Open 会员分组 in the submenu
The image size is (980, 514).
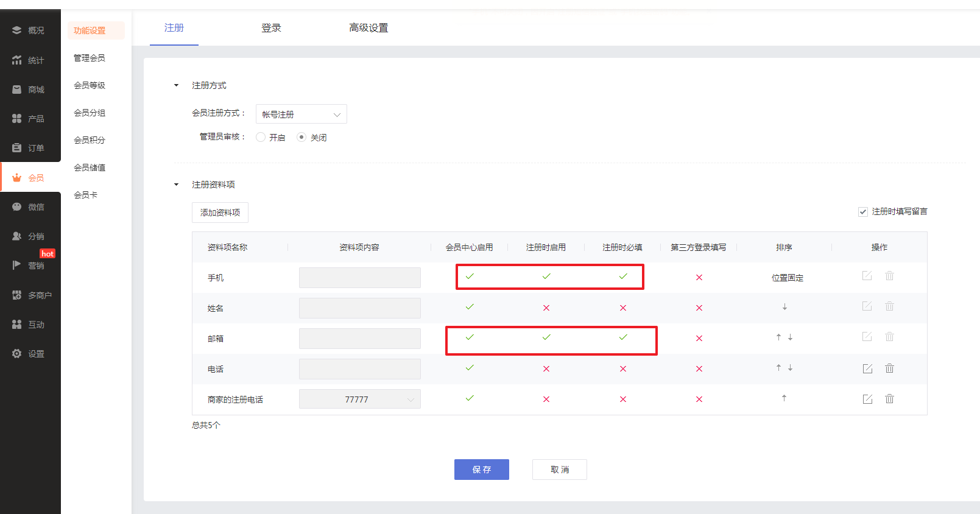(90, 113)
